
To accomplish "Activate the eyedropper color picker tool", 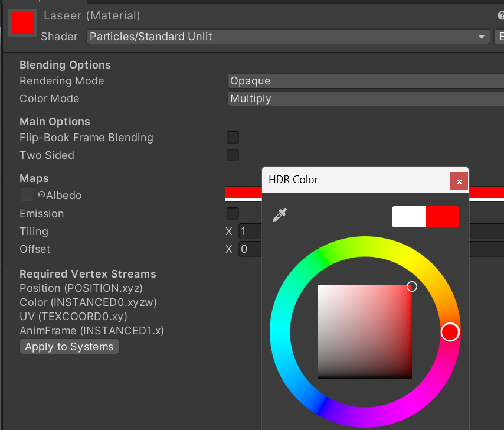I will coord(279,215).
